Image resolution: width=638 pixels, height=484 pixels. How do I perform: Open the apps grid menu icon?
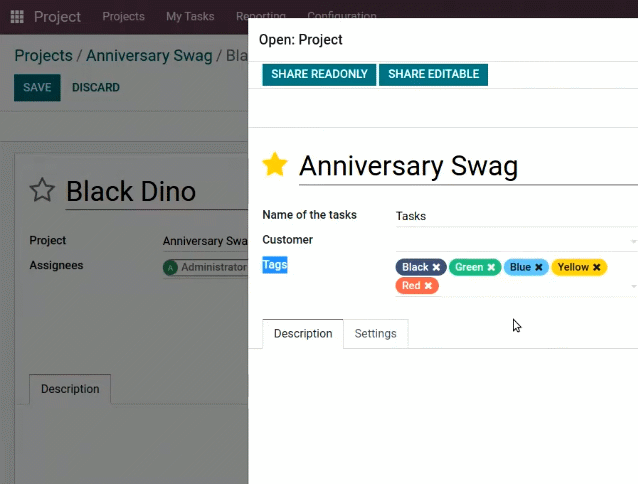(17, 17)
